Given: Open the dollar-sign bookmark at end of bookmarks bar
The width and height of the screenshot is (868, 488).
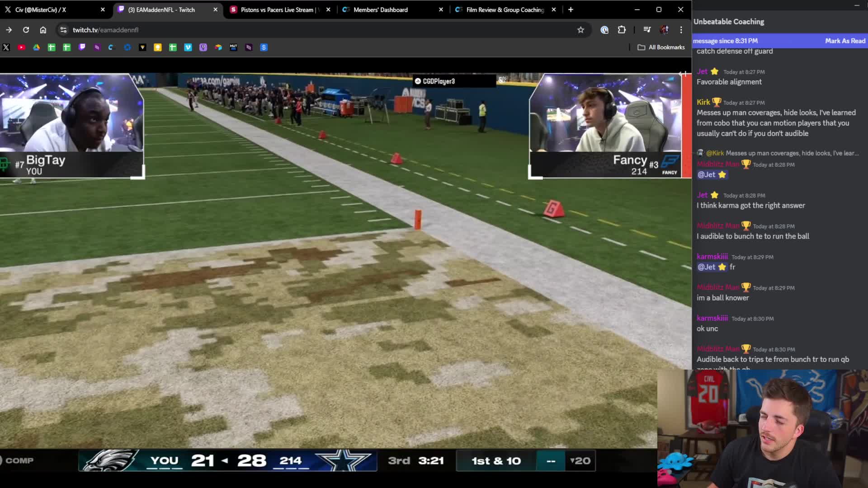Looking at the screenshot, I should [x=264, y=47].
